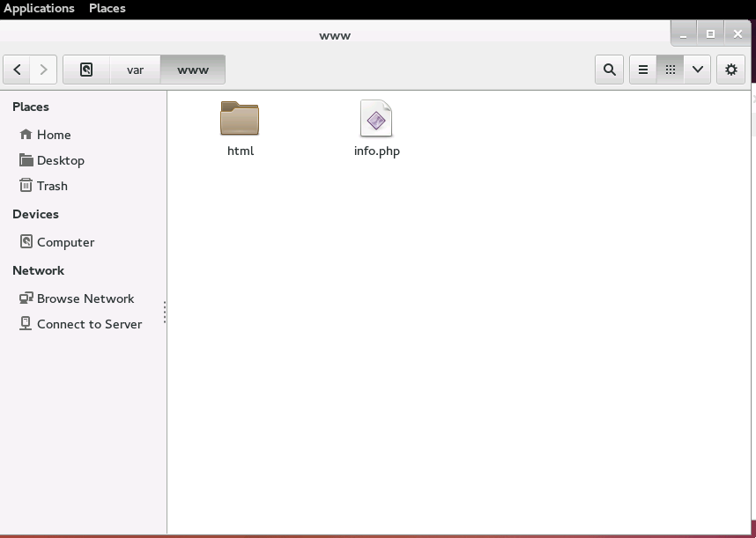Open the view options dropdown arrow
The image size is (756, 538).
(x=697, y=70)
